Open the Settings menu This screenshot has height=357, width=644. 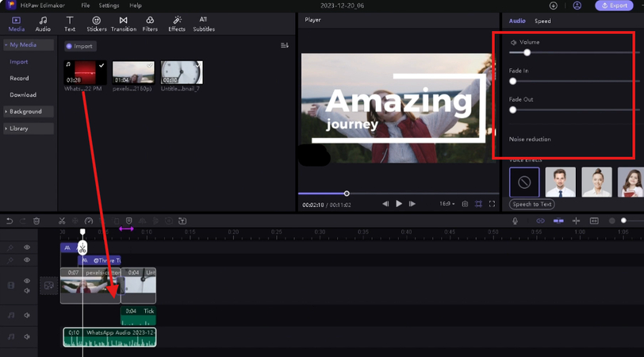coord(109,6)
